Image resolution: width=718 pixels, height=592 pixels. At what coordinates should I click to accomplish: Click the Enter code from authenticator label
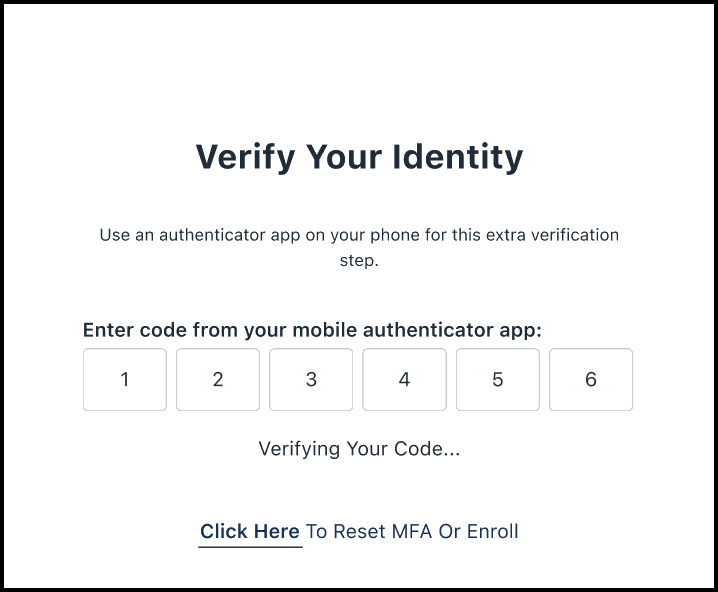click(x=312, y=330)
